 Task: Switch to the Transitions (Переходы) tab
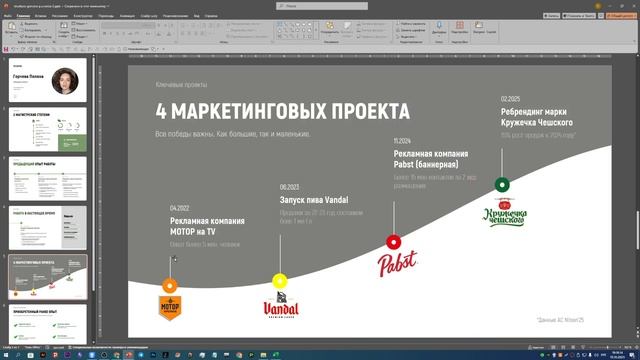pos(106,16)
